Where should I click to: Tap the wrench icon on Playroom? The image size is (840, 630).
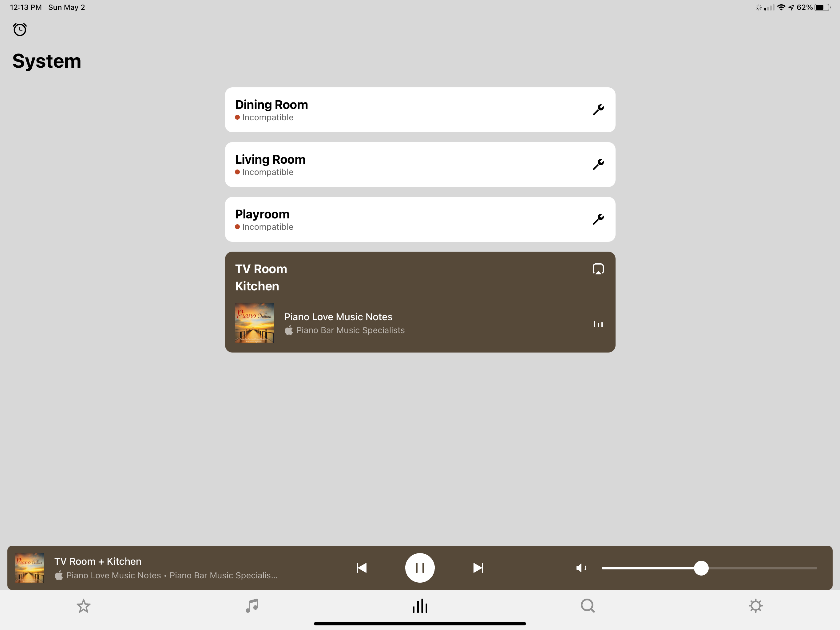(x=598, y=219)
